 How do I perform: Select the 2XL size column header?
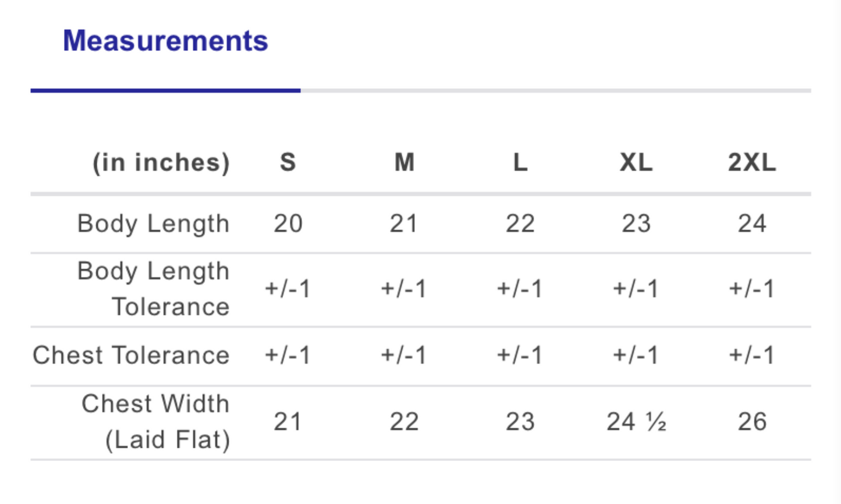[752, 162]
